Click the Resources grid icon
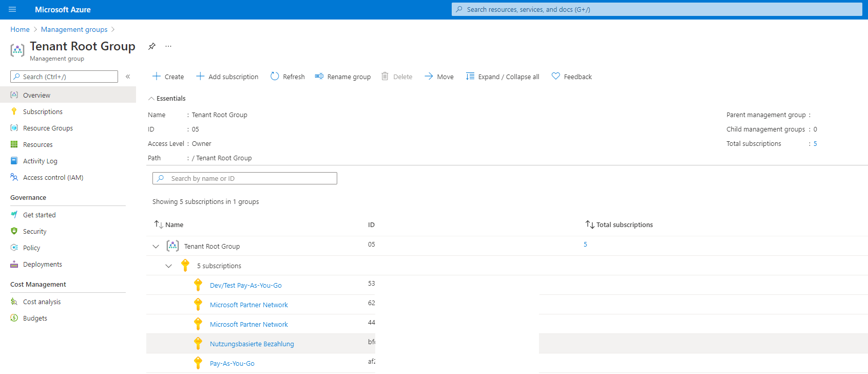 point(14,144)
